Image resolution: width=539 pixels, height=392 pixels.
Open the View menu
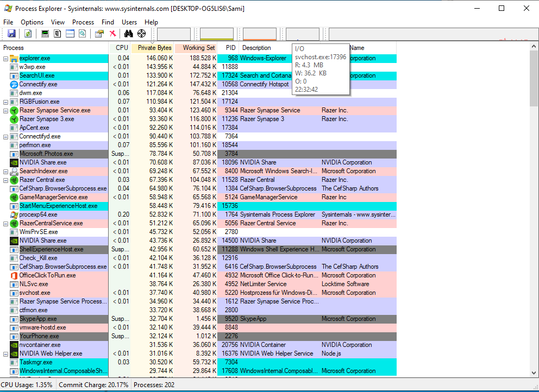tap(58, 22)
